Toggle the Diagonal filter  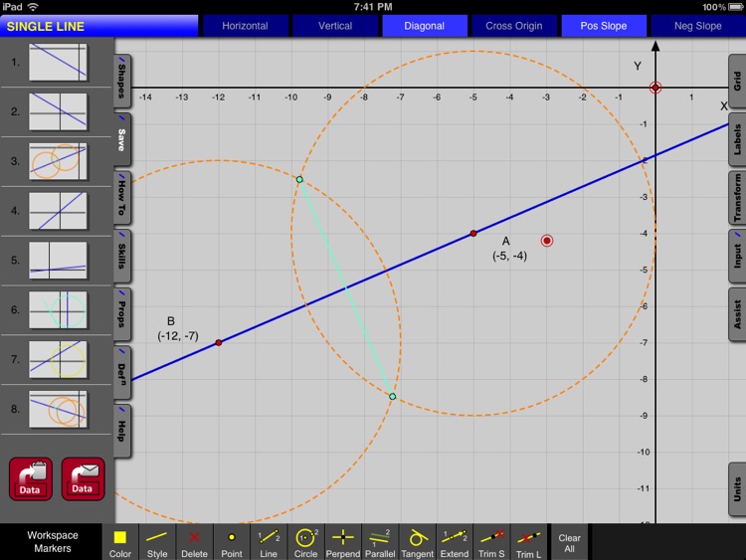(x=425, y=26)
